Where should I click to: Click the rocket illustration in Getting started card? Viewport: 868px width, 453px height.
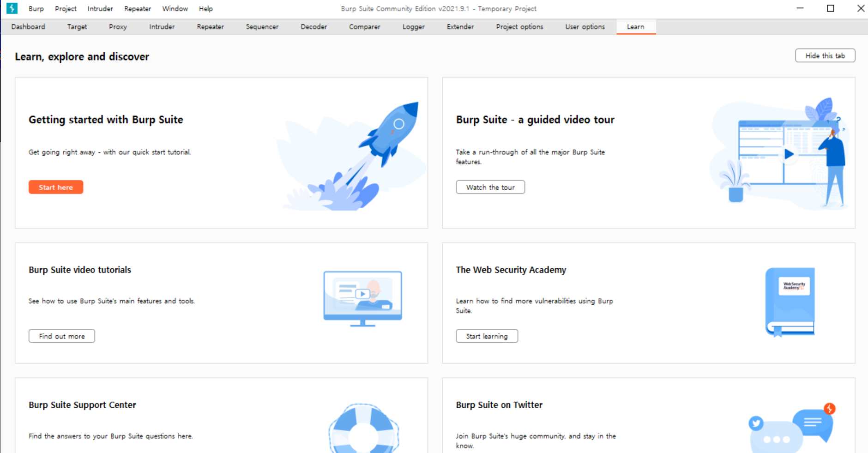[352, 156]
